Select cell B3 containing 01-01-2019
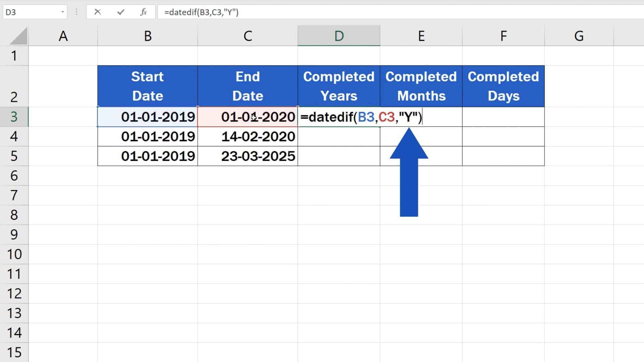This screenshot has height=362, width=644. 148,117
